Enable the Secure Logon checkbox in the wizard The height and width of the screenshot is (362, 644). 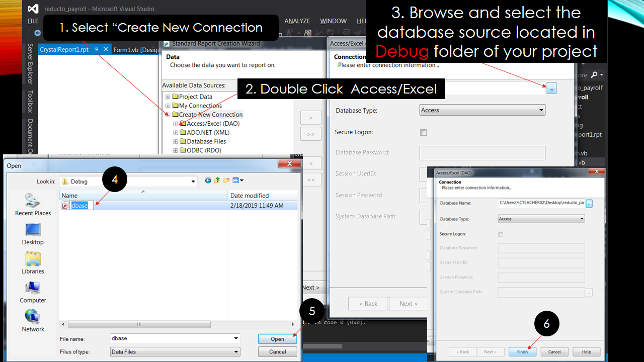coord(423,132)
